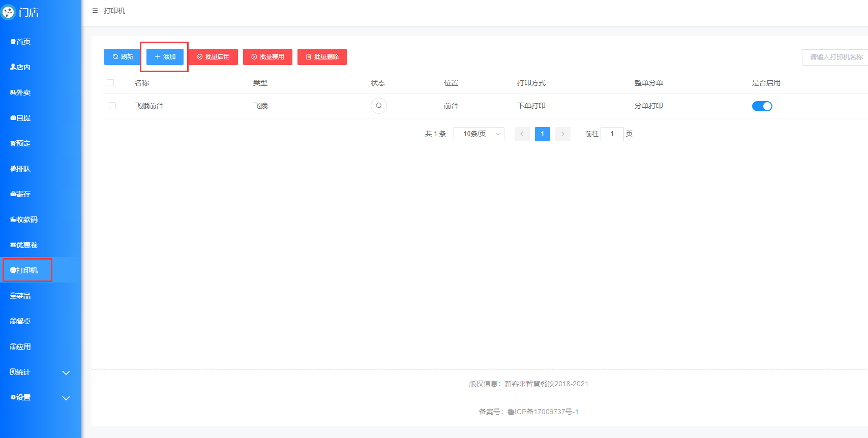Viewport: 868px width, 438px height.
Task: Click the store logo icon
Action: pos(9,12)
